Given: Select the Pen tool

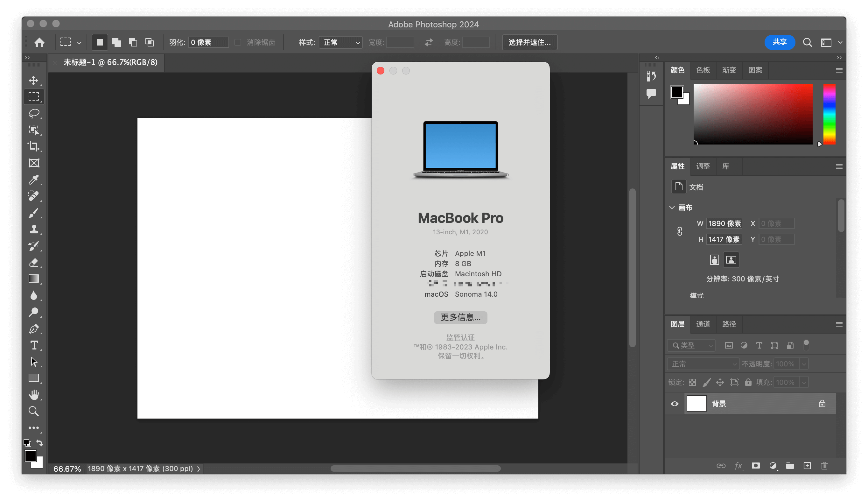Looking at the screenshot, I should click(x=34, y=328).
